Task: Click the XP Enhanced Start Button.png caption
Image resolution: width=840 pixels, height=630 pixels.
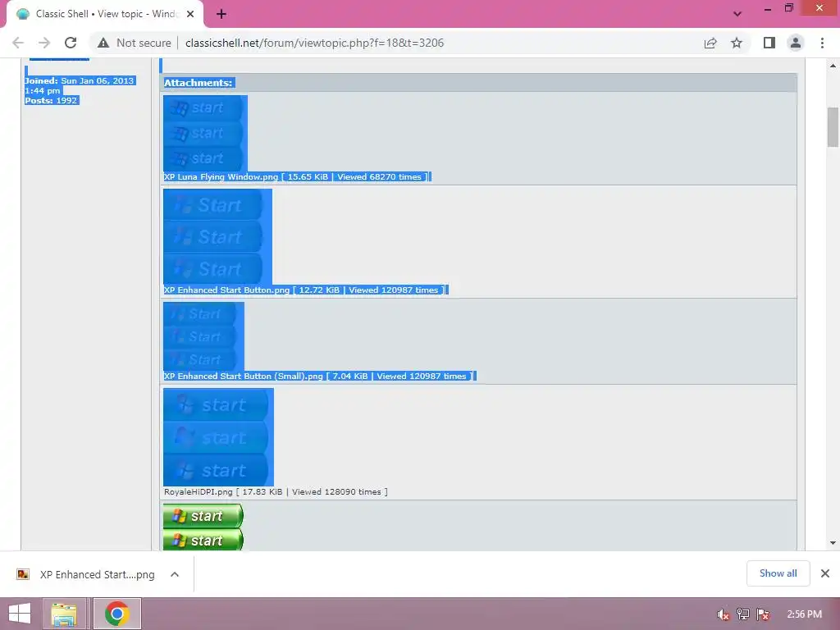Action: tap(304, 290)
